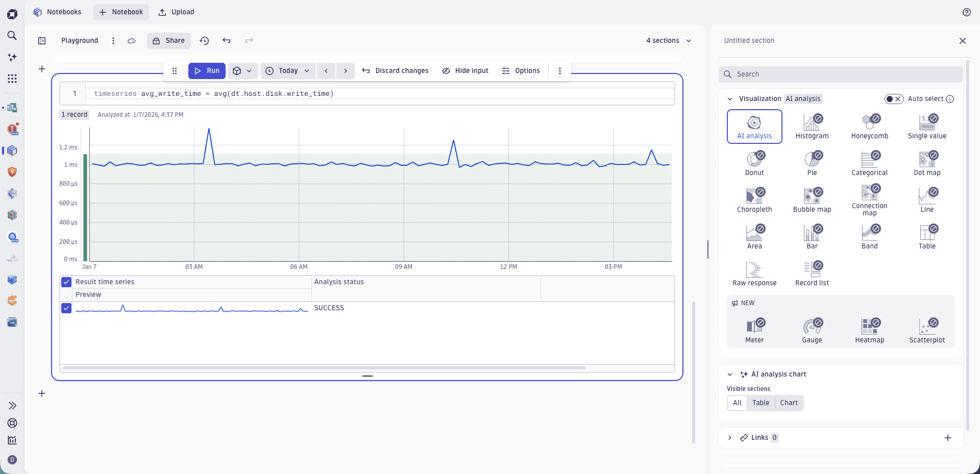
Task: Open the Today timeframe dropdown
Action: 287,71
